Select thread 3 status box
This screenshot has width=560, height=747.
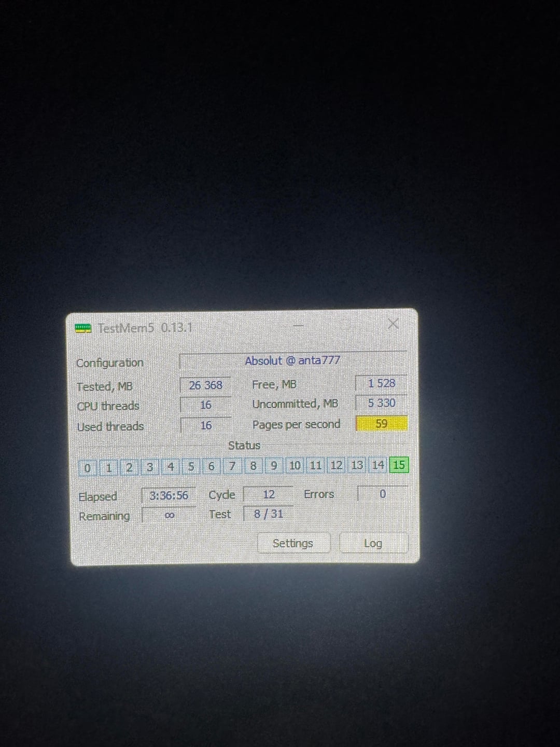[x=150, y=467]
